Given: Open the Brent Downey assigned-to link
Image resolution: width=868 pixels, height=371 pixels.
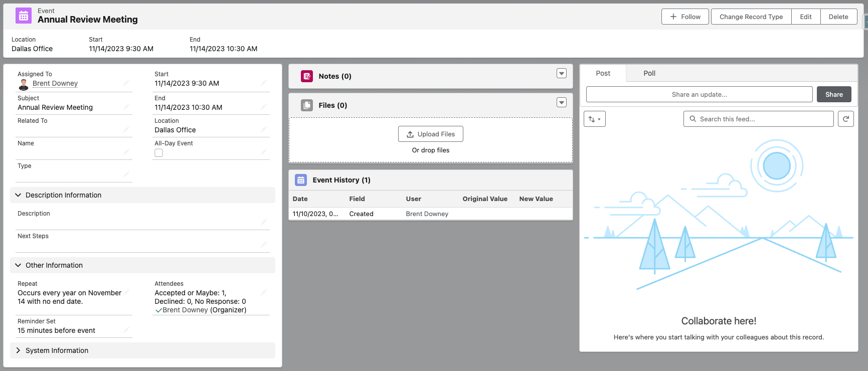Looking at the screenshot, I should pyautogui.click(x=55, y=84).
